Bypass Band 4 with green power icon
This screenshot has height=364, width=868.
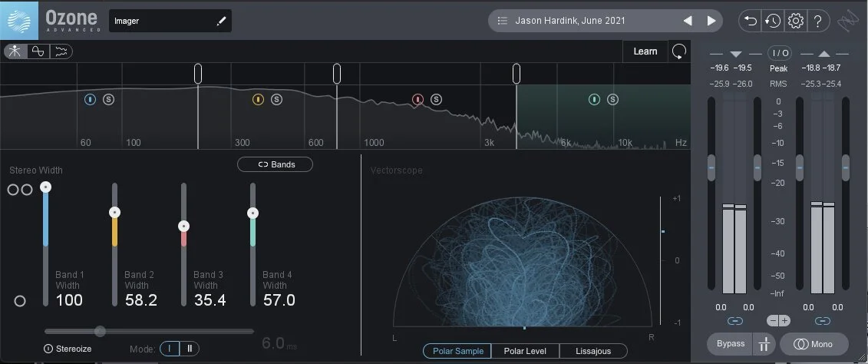pos(594,99)
